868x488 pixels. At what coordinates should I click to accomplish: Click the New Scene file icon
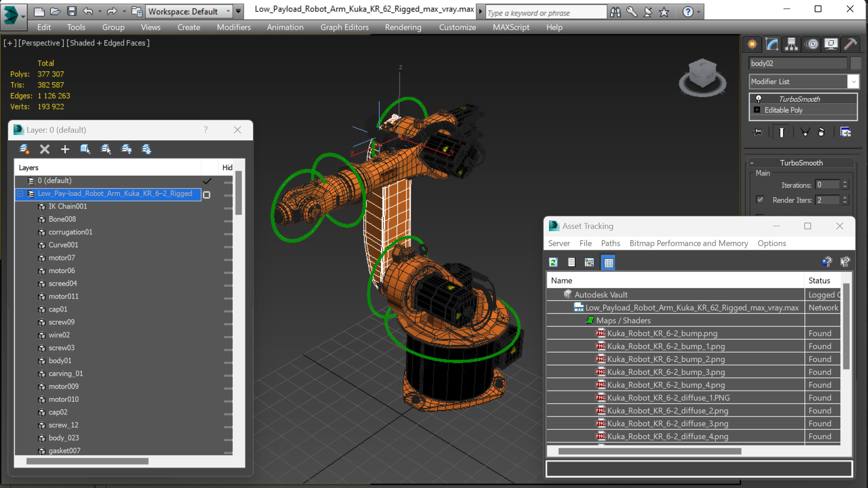pos(39,11)
